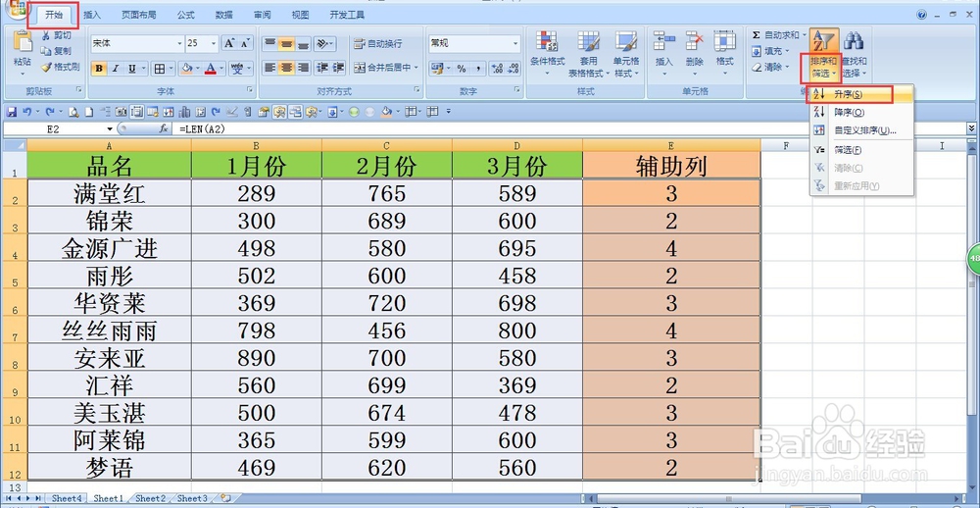Select cell containing 金源广进

pos(110,248)
